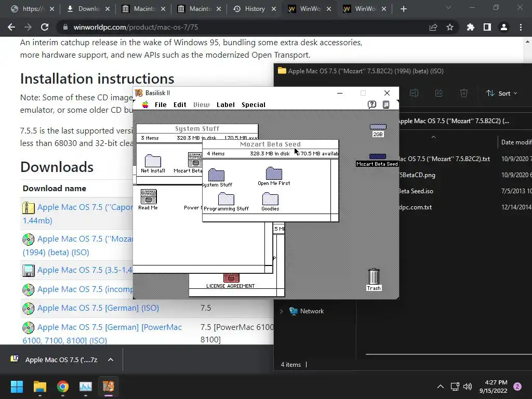Open Chrome tab search chevron
Viewport: 532px width, 399px height.
[448, 7]
